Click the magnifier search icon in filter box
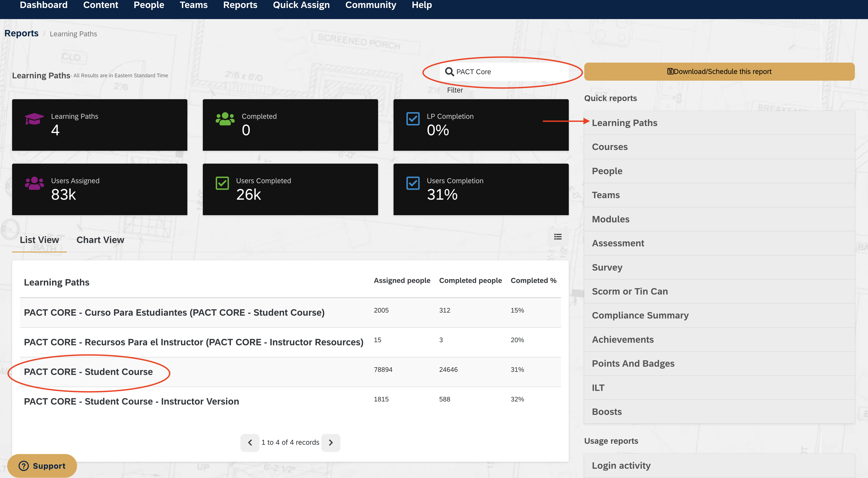 (449, 72)
